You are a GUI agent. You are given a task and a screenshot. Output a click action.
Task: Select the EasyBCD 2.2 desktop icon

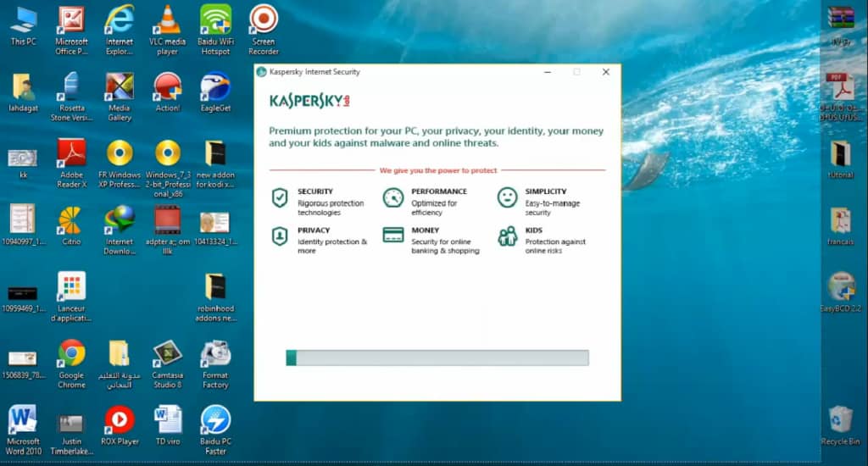point(841,287)
